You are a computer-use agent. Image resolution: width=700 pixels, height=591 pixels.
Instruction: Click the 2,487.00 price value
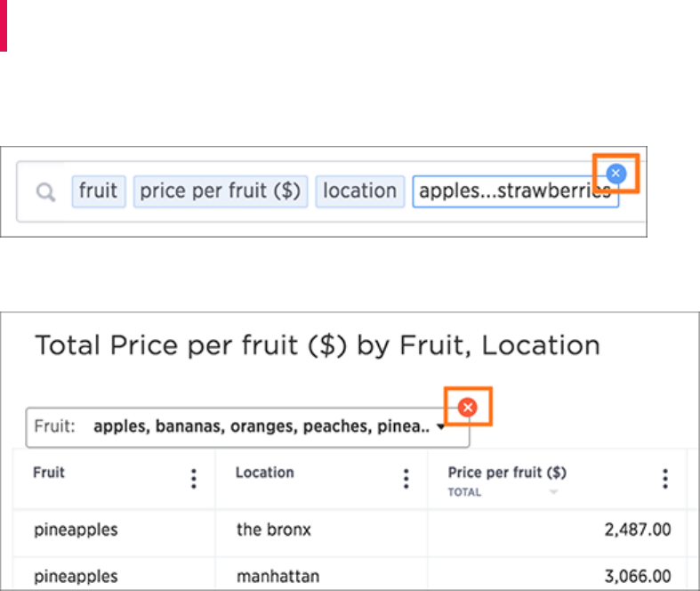pos(638,530)
